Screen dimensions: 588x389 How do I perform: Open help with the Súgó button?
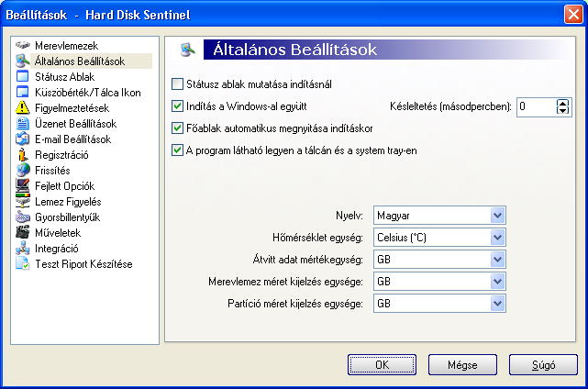pos(543,364)
